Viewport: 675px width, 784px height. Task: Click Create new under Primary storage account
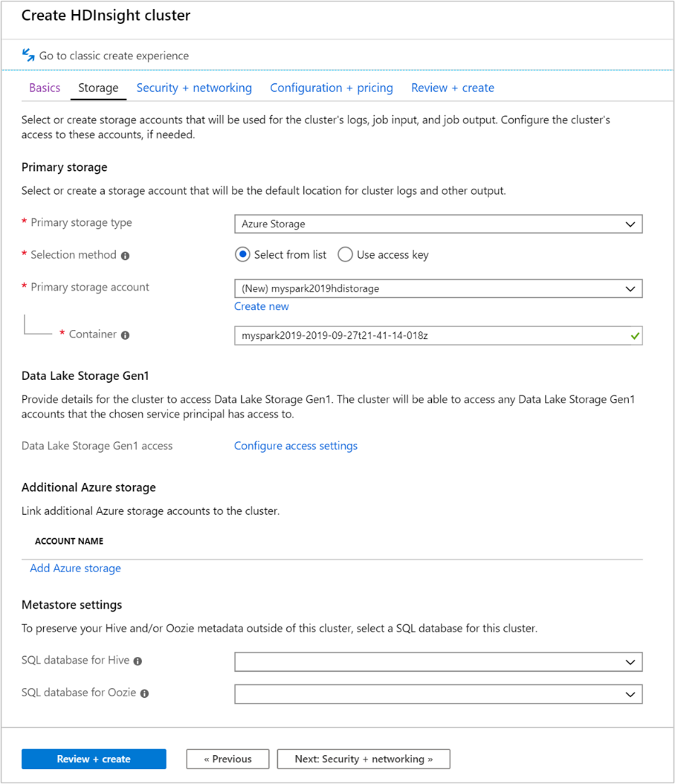point(261,306)
